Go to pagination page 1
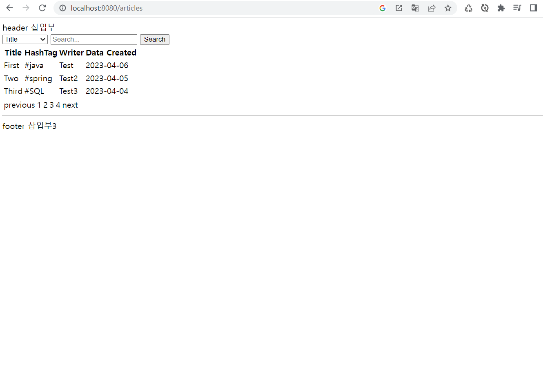Screen dimensions: 543x392 (x=39, y=105)
